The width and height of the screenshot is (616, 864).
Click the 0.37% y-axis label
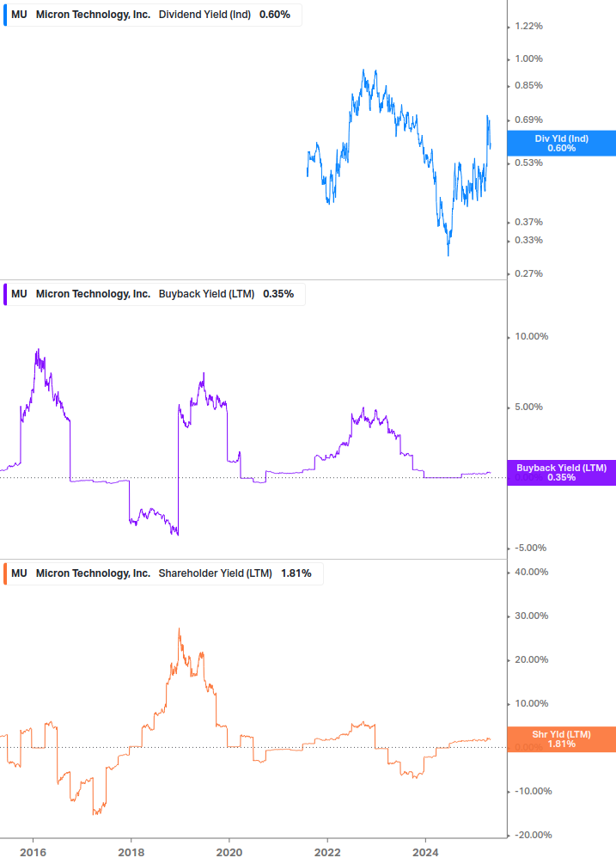(528, 222)
